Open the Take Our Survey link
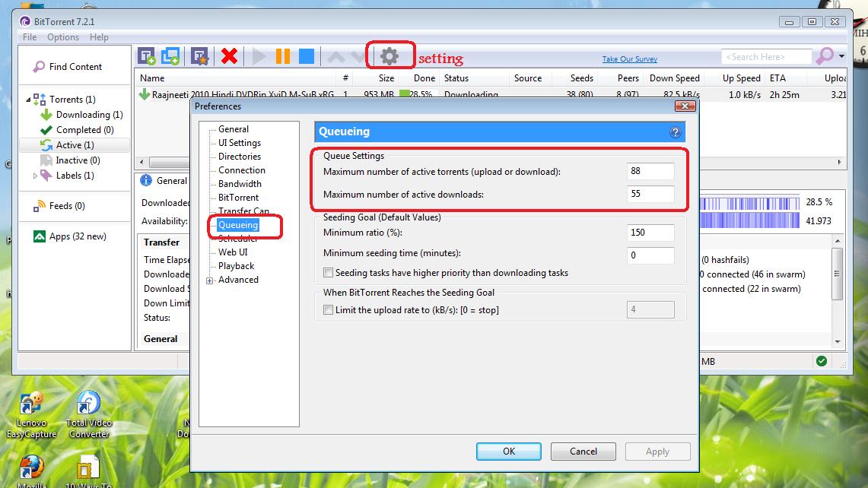The width and height of the screenshot is (868, 488). point(629,59)
